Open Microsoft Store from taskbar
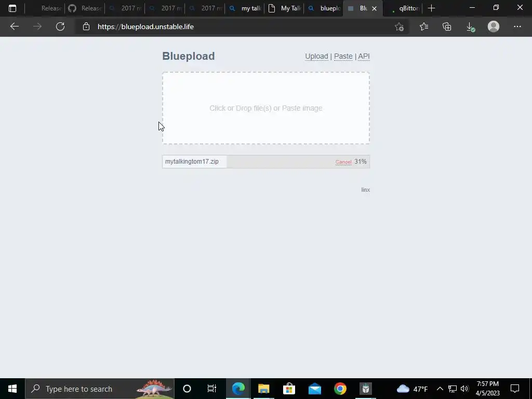This screenshot has height=399, width=532. coord(289,389)
